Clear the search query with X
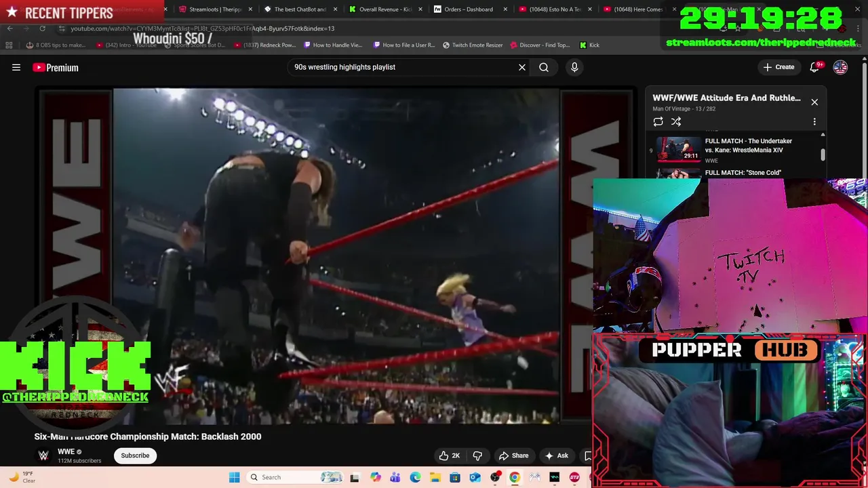The height and width of the screenshot is (488, 868). [522, 67]
